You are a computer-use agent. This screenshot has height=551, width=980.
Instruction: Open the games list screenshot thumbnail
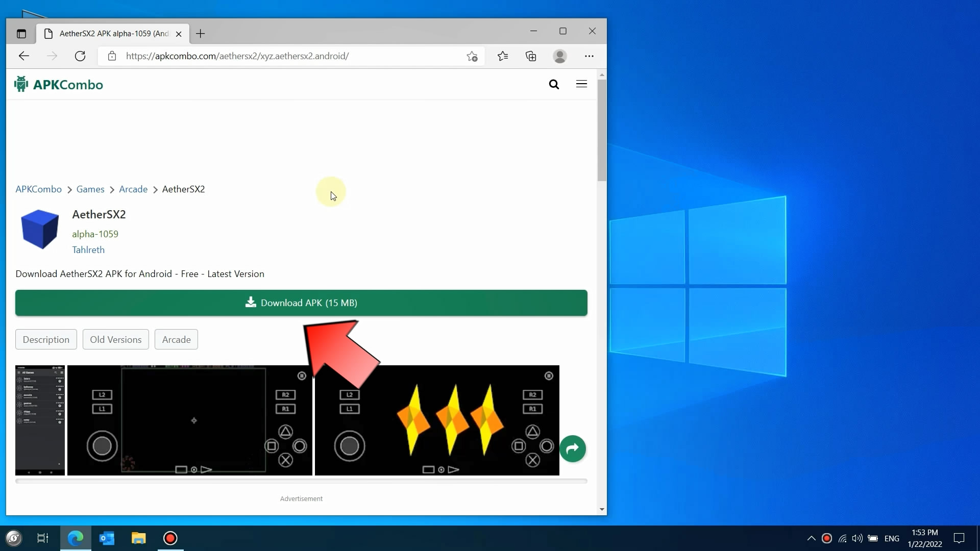click(40, 420)
